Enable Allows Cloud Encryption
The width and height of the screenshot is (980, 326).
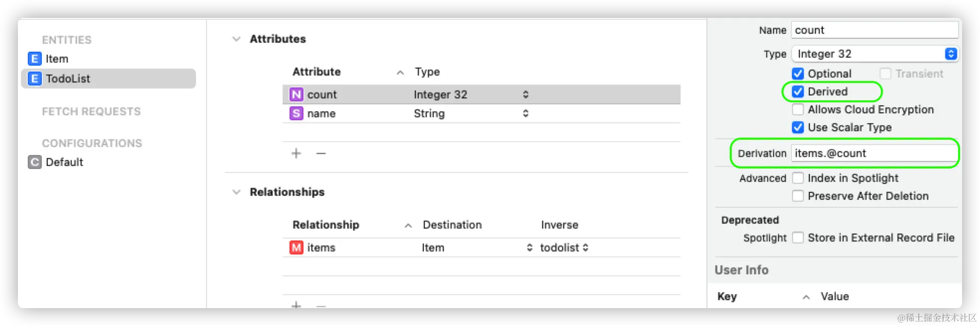click(798, 109)
